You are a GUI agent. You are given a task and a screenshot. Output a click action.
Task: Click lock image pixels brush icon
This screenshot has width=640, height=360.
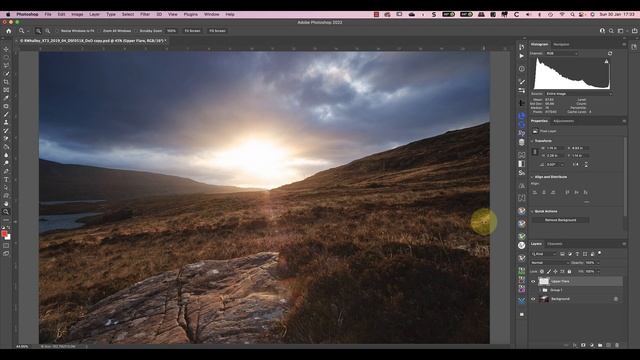click(x=549, y=271)
